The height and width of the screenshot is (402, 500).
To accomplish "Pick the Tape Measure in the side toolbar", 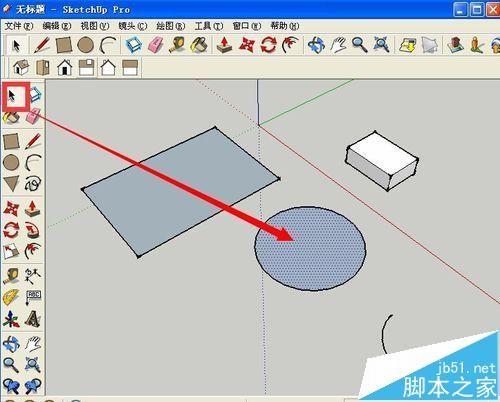I will 11,276.
